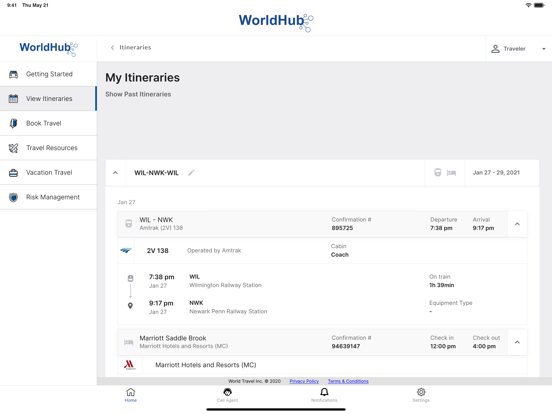Screen dimensions: 552x414
Task: Click the Traveler user profile icon
Action: click(495, 49)
